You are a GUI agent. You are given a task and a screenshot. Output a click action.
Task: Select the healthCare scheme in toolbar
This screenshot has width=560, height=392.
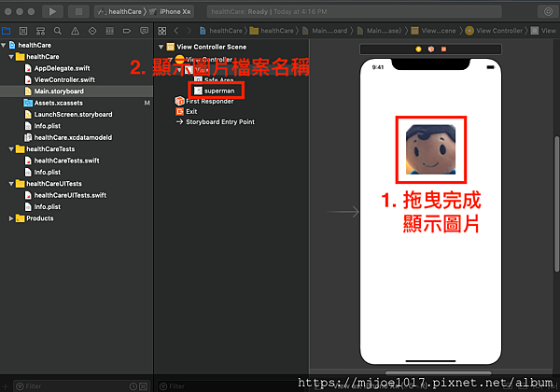(x=120, y=12)
